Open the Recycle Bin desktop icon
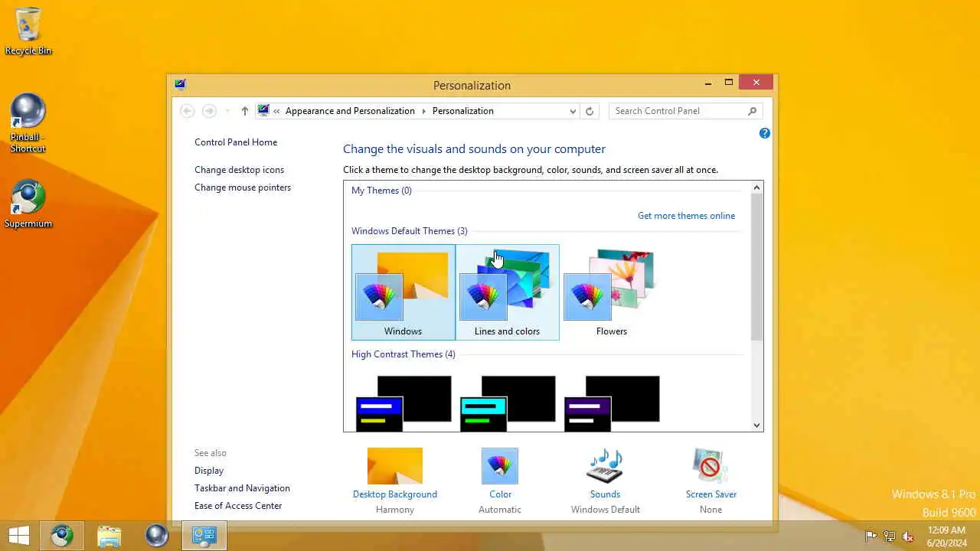This screenshot has width=980, height=551. tap(28, 32)
